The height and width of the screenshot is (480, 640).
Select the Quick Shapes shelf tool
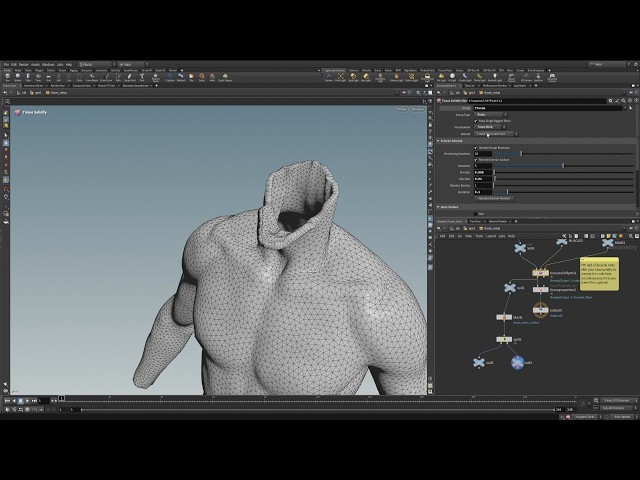tap(225, 77)
